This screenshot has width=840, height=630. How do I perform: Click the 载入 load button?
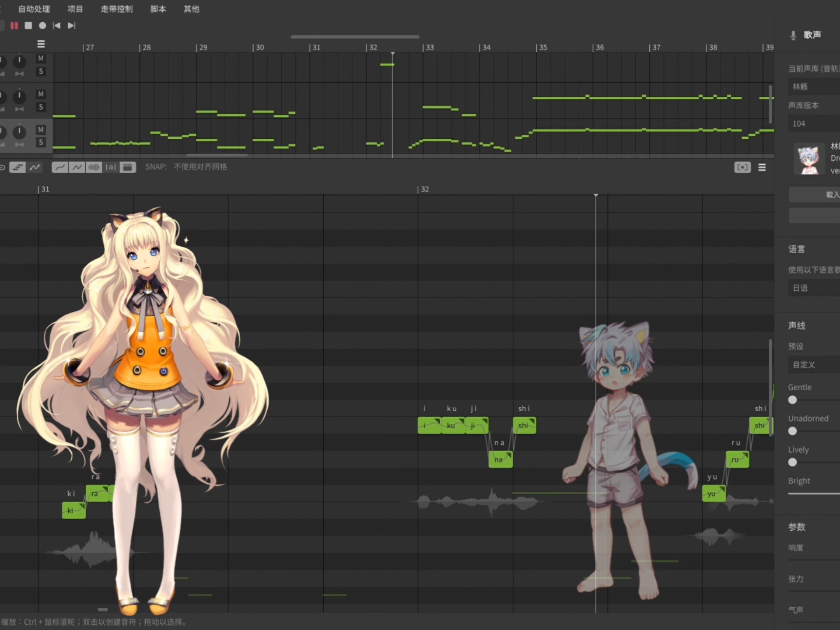814,195
